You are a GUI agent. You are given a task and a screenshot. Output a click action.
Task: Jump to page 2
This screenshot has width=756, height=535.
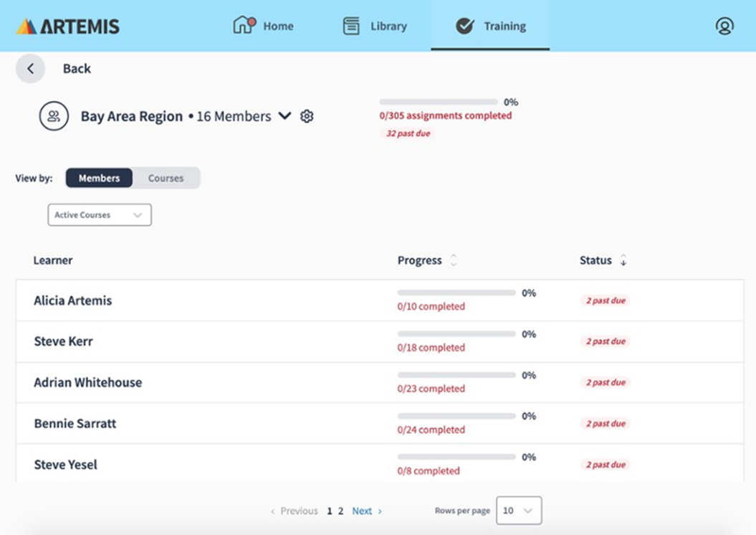[x=341, y=511]
